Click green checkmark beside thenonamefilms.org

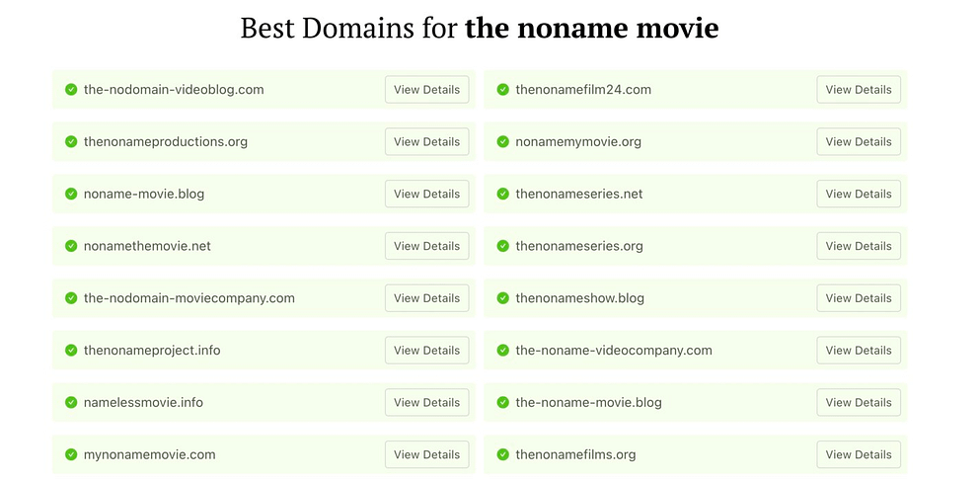502,455
